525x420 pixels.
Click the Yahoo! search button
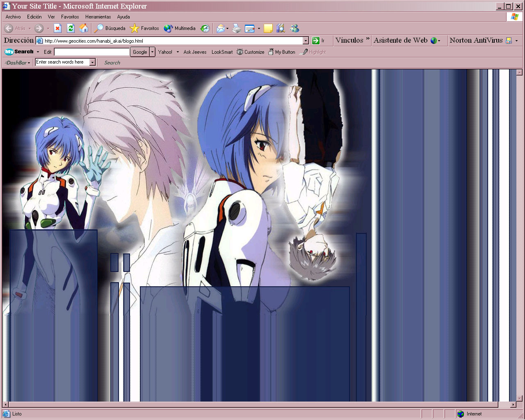coord(165,52)
